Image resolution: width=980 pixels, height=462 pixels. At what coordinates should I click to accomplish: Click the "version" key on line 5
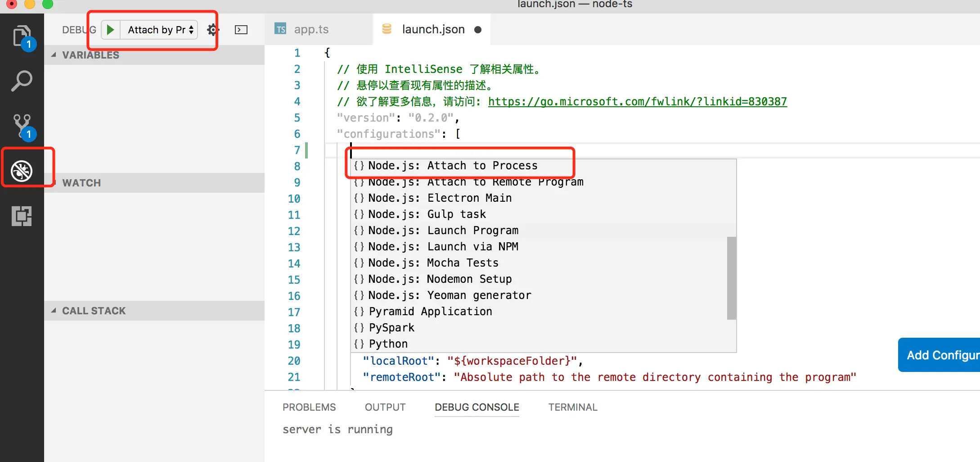[366, 118]
